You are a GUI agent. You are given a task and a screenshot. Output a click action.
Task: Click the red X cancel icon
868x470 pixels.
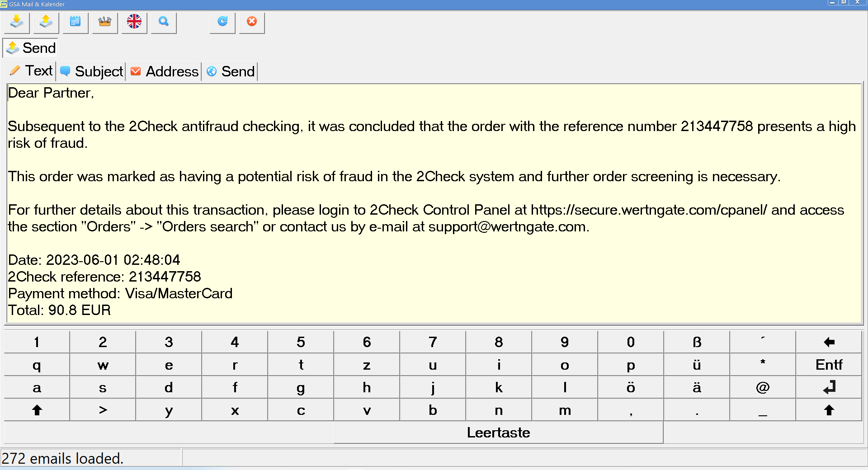[x=252, y=22]
